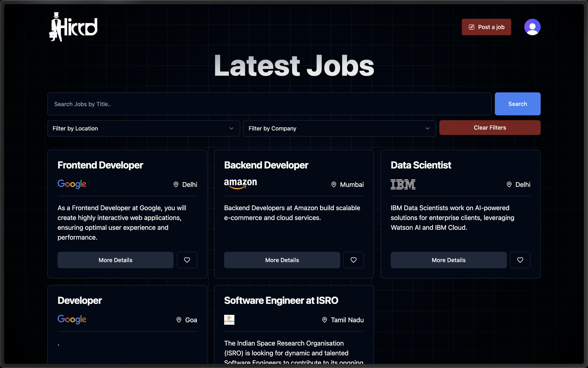The width and height of the screenshot is (588, 368).
Task: Click the Mumbai location text
Action: tap(352, 184)
